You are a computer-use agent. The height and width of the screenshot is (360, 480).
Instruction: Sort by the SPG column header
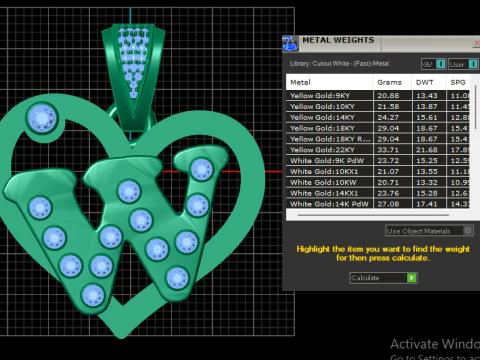tap(458, 82)
